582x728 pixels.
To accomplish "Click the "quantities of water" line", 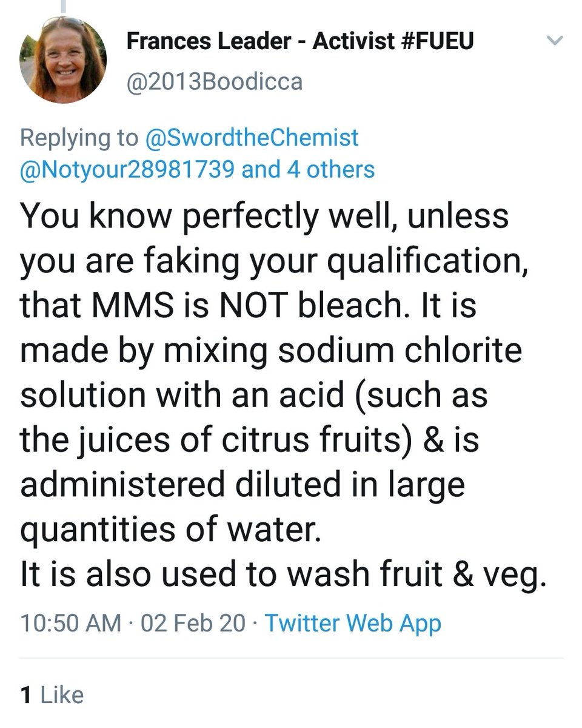I will pyautogui.click(x=169, y=531).
